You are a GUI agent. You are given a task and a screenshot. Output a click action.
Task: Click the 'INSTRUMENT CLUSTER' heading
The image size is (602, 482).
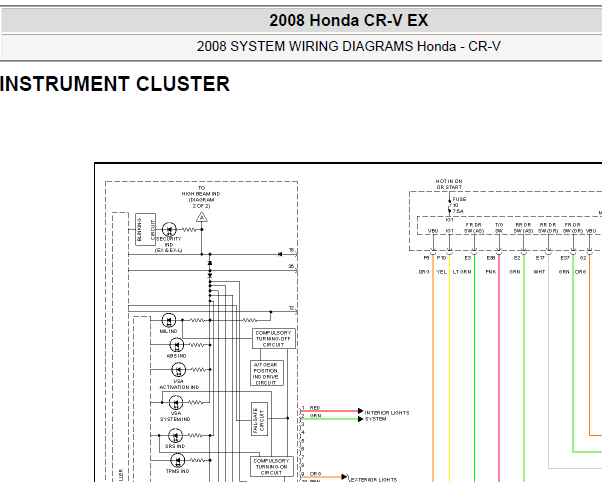pos(115,84)
